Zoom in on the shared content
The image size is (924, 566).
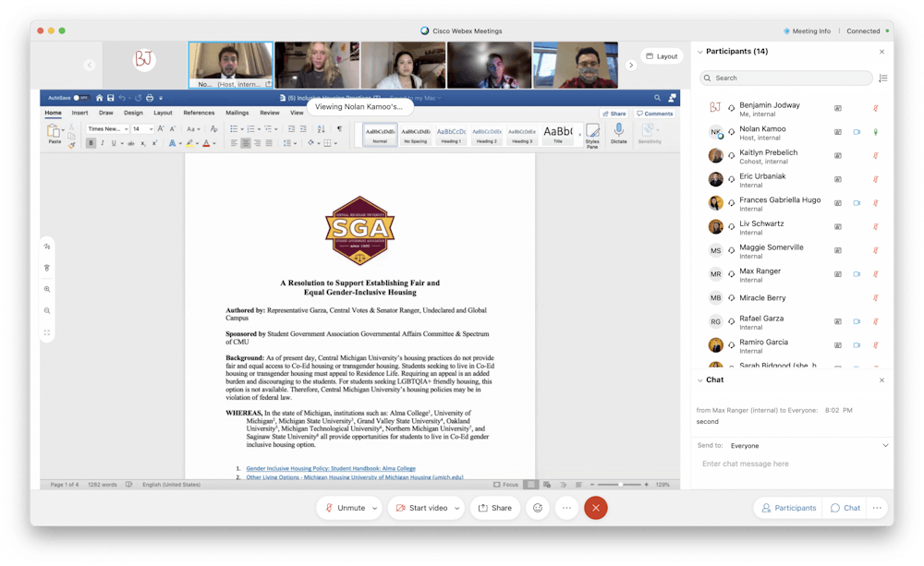click(x=47, y=289)
